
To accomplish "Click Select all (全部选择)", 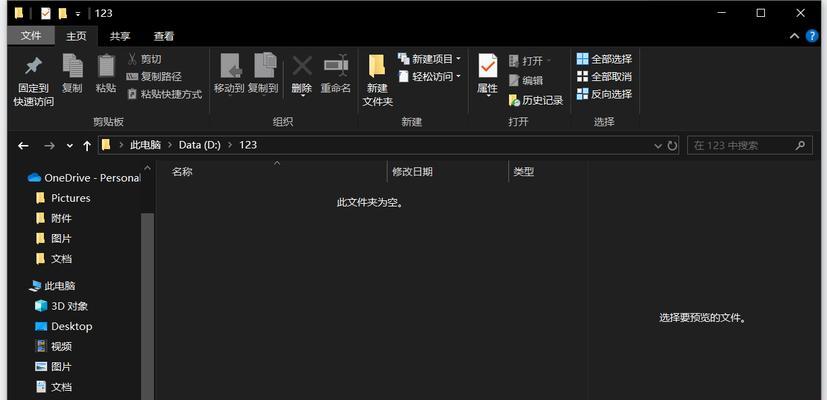I will click(604, 59).
